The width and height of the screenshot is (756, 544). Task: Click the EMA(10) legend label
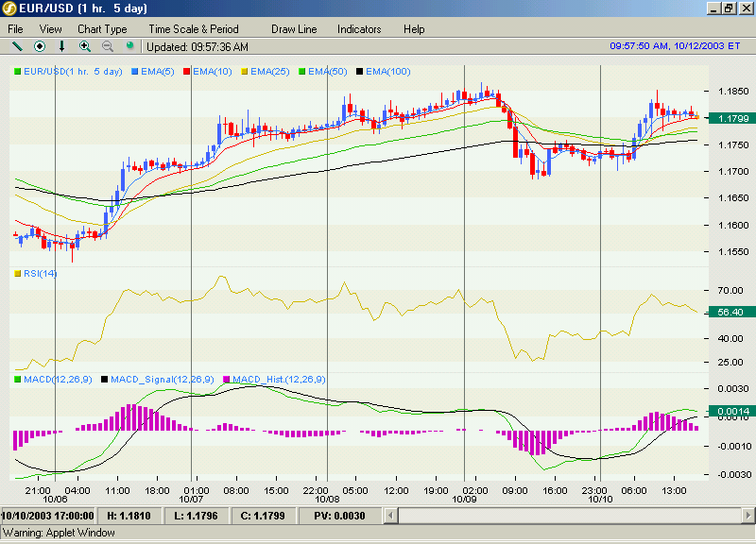click(213, 72)
